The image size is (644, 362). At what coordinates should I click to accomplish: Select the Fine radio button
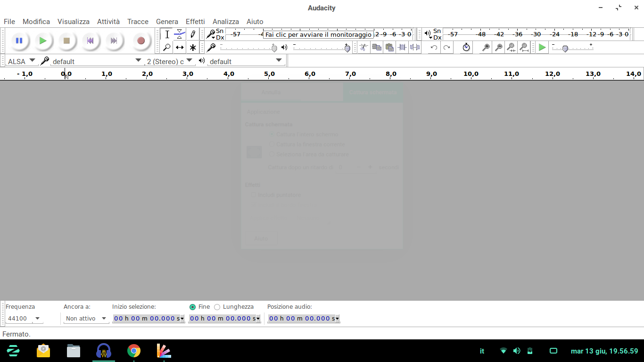[x=192, y=307]
